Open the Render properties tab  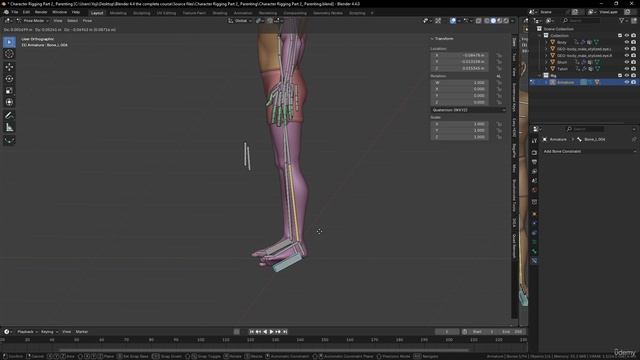pyautogui.click(x=534, y=152)
